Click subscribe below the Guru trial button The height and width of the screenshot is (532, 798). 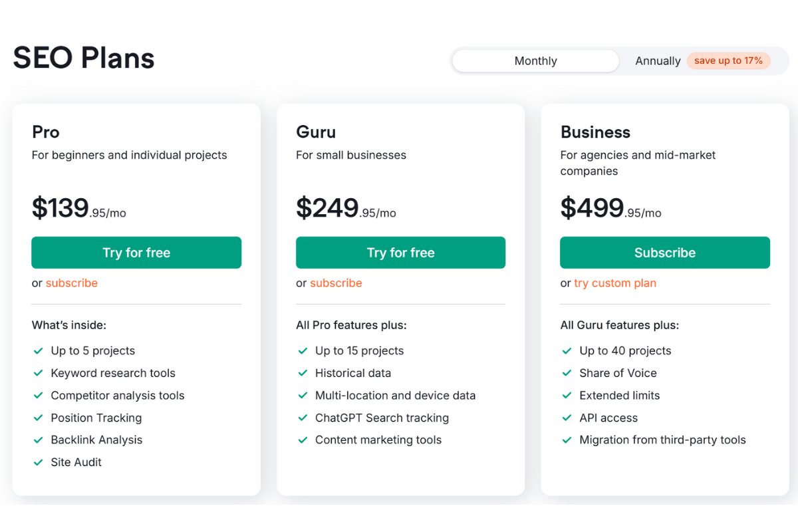(336, 283)
